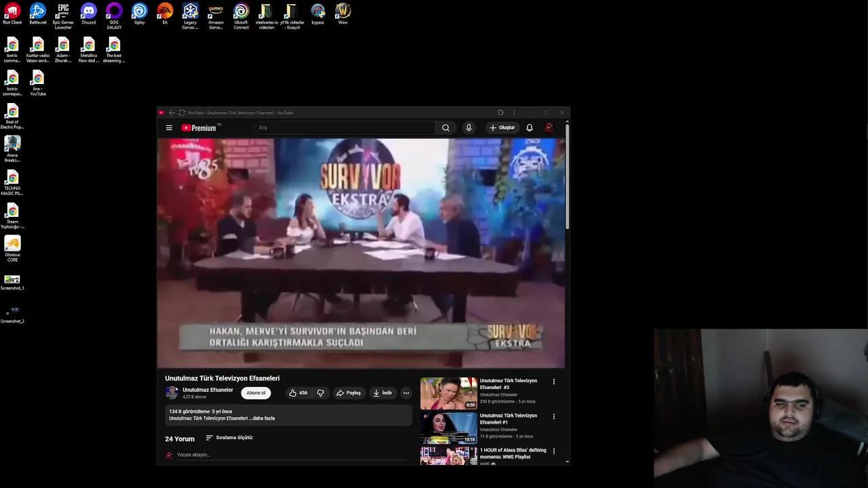The height and width of the screenshot is (488, 868).
Task: Launch Ubisoft Connect from desktop
Action: 241,16
